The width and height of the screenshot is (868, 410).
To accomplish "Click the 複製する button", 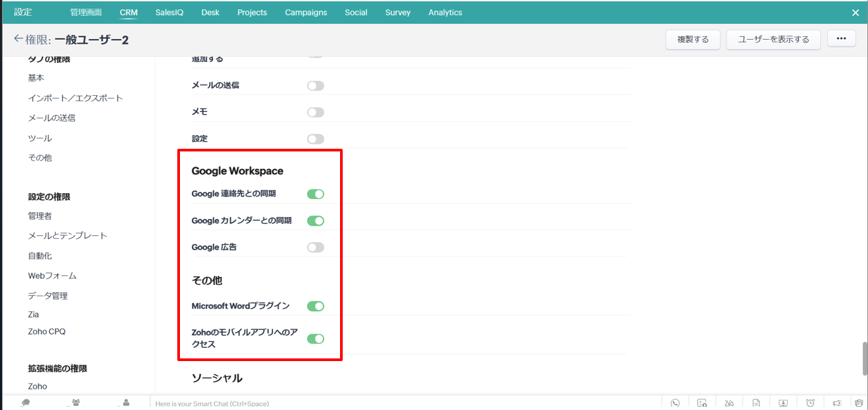I will pos(693,40).
